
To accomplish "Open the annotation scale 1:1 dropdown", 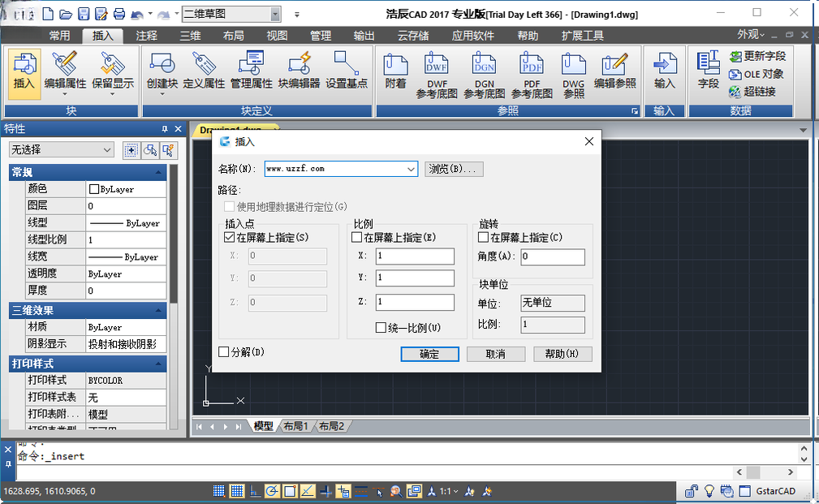I will (x=449, y=491).
